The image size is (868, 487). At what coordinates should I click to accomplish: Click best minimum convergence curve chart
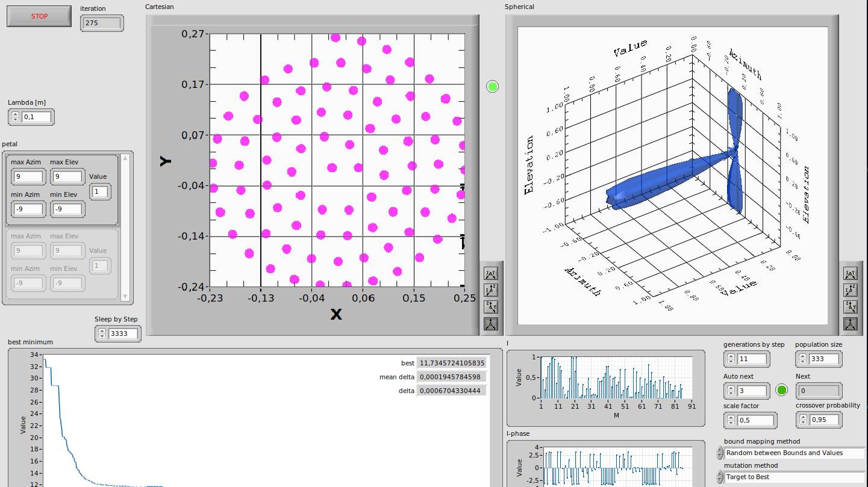(x=265, y=420)
